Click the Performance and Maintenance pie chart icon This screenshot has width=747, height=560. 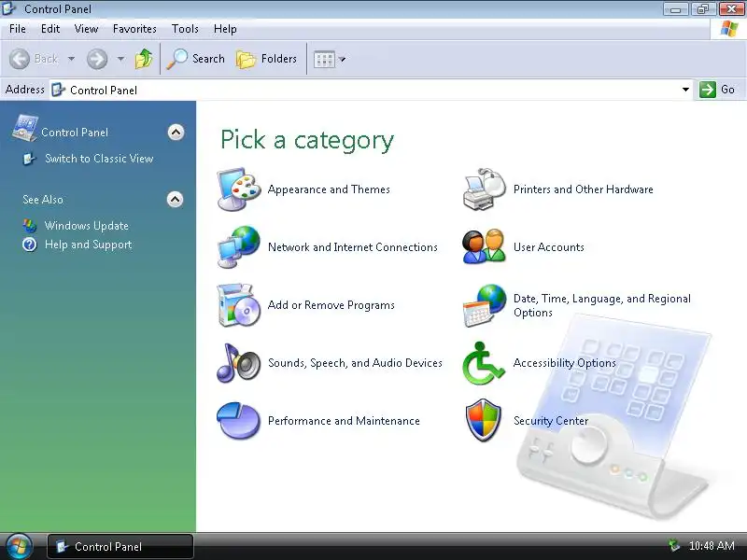click(239, 421)
